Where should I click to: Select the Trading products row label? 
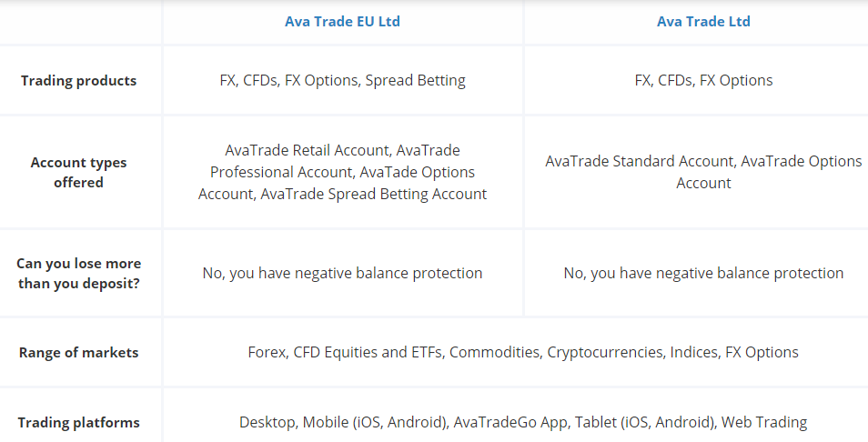tap(78, 80)
